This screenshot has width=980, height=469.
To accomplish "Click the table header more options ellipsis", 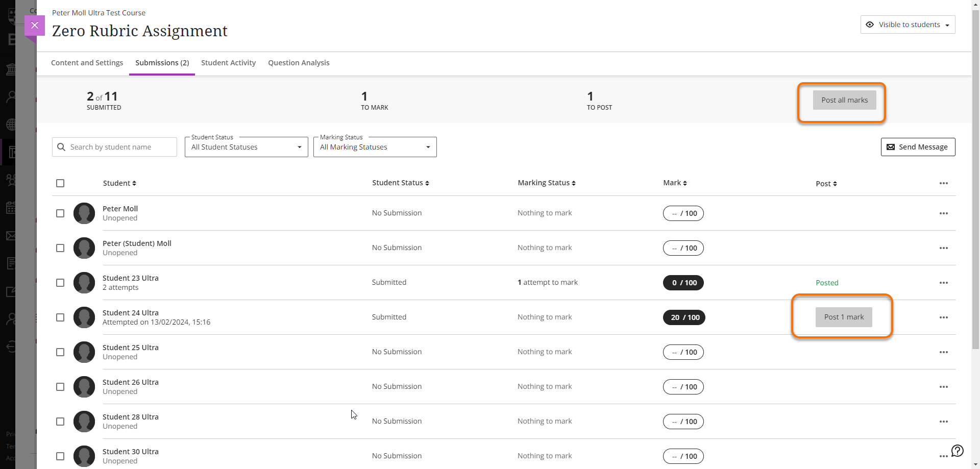I will [943, 183].
